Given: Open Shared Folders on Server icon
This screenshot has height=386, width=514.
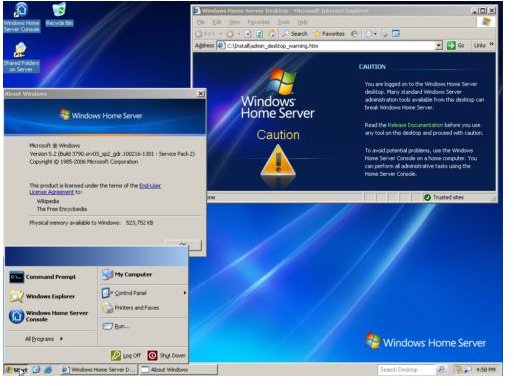Looking at the screenshot, I should [x=21, y=57].
